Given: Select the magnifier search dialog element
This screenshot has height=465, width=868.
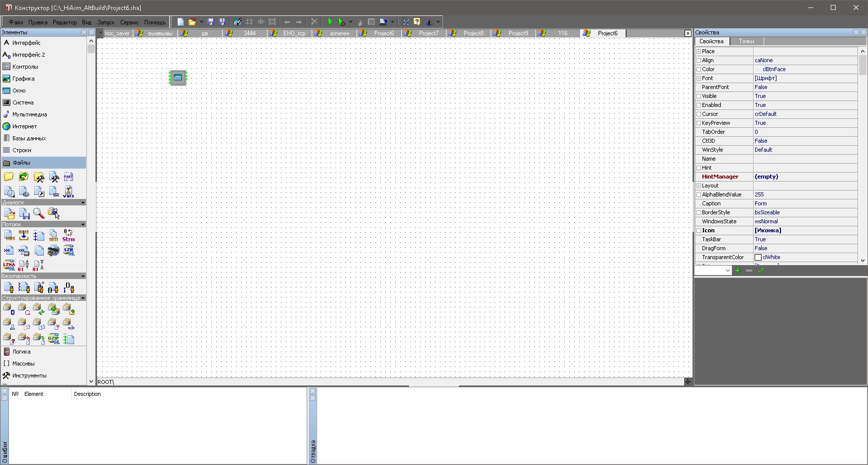Looking at the screenshot, I should [x=39, y=214].
